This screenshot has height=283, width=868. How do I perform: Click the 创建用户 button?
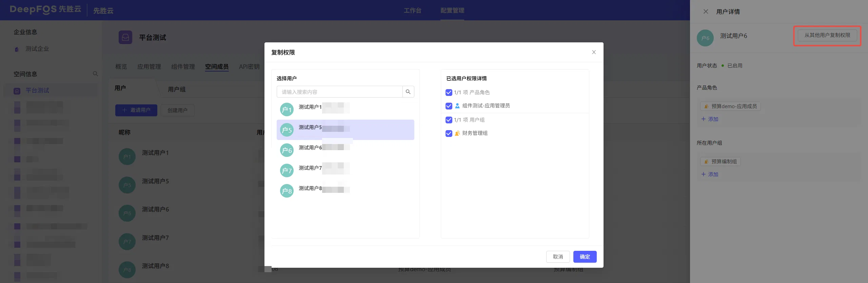(x=177, y=110)
